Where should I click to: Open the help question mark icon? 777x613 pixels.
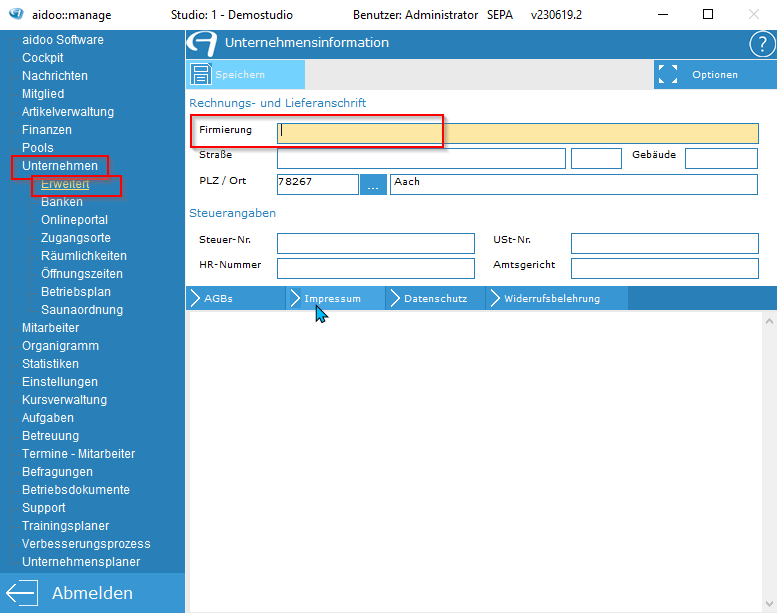[x=760, y=44]
